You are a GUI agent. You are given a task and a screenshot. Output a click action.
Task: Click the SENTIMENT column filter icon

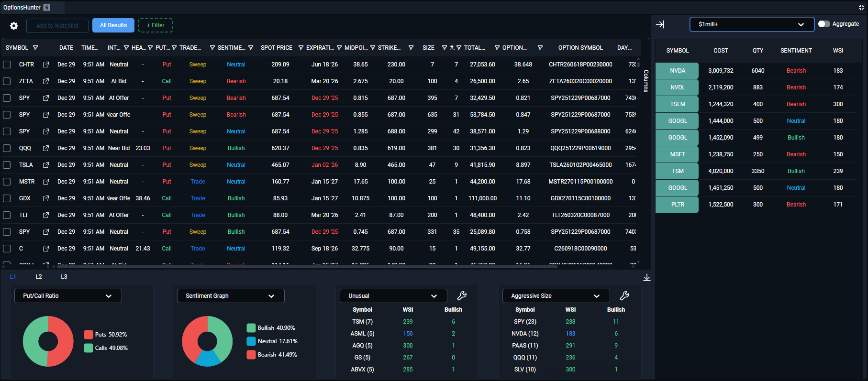click(x=251, y=48)
